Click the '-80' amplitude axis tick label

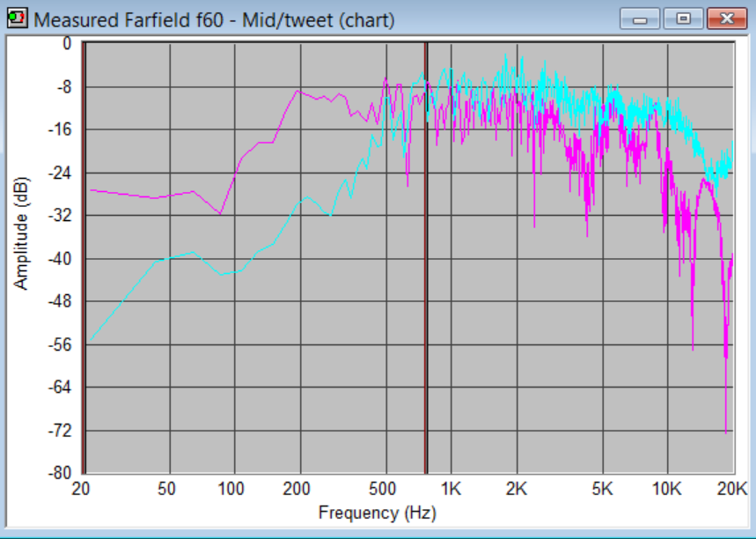click(60, 472)
